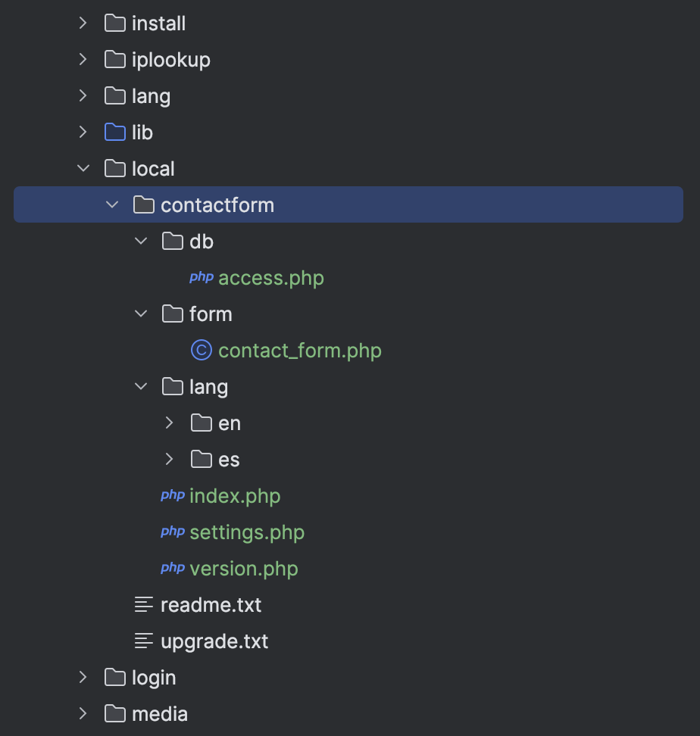Click the text file icon beside readme.txt
700x736 pixels.
(144, 604)
